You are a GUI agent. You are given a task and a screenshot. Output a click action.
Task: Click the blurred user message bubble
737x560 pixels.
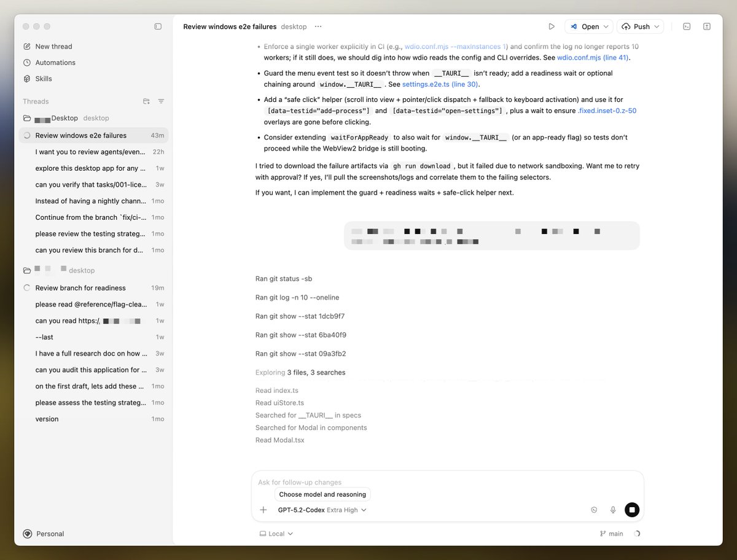492,236
